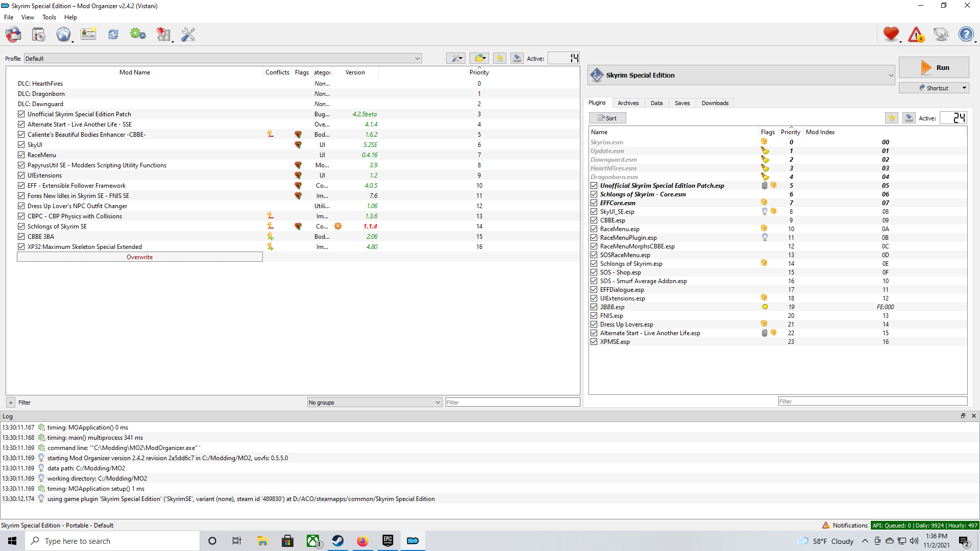Disable Alternate Start - Live Another Life mod
Image resolution: width=980 pixels, height=551 pixels.
coord(21,124)
